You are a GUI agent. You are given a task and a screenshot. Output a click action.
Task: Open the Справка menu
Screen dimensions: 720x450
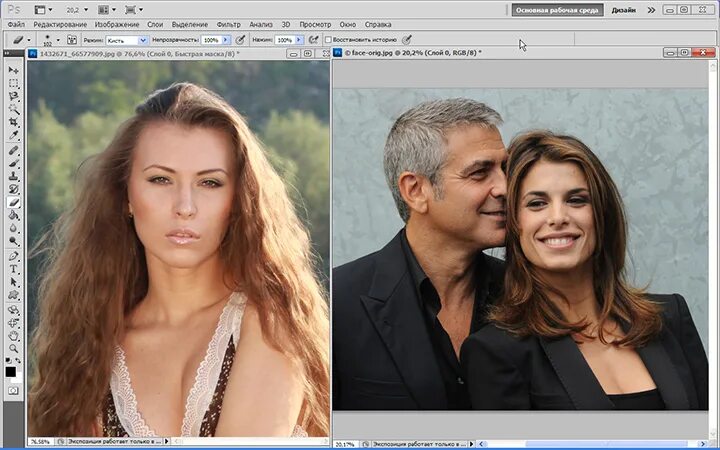378,24
